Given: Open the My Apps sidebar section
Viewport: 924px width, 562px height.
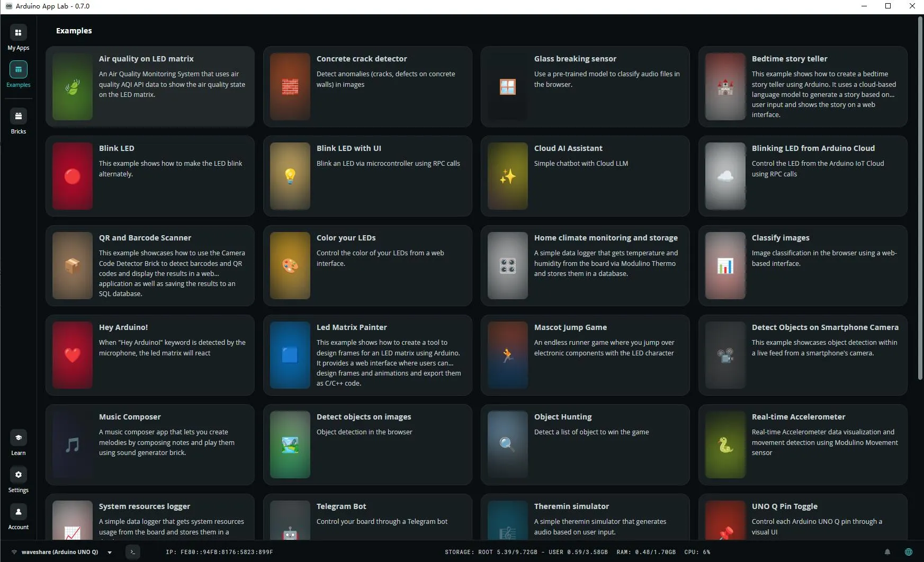Looking at the screenshot, I should click(x=18, y=38).
